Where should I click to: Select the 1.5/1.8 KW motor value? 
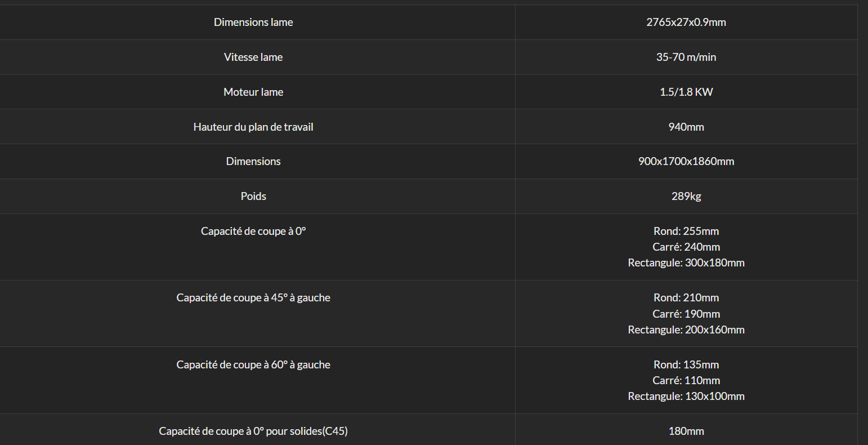tap(686, 92)
